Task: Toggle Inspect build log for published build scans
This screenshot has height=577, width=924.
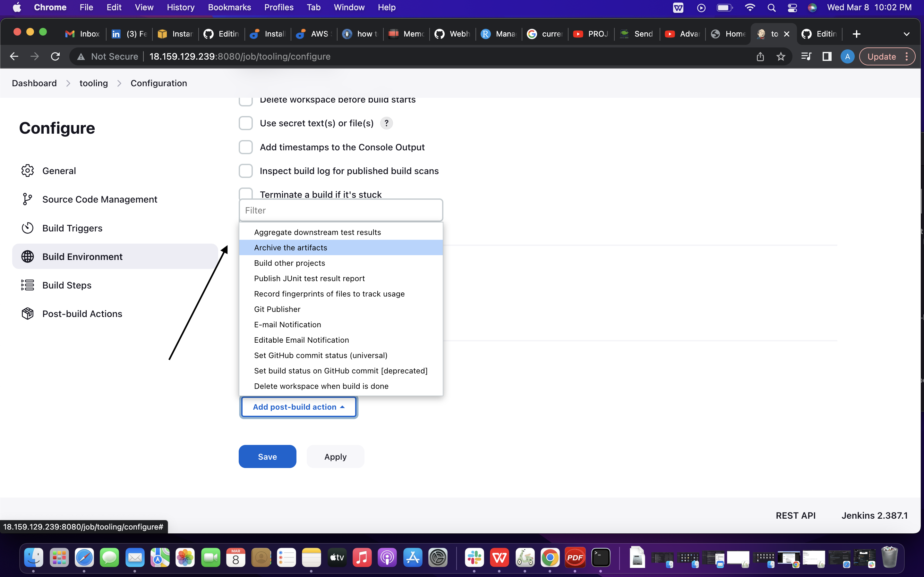Action: (245, 171)
